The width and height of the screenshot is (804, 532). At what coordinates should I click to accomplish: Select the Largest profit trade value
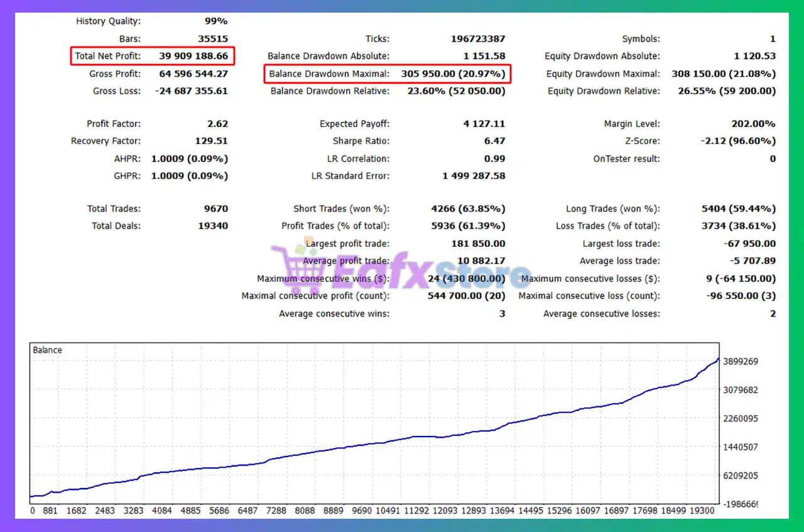click(478, 244)
